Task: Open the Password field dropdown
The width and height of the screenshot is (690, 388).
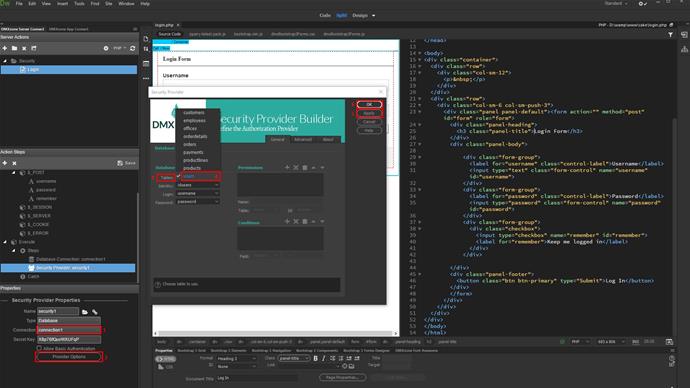Action: 198,202
